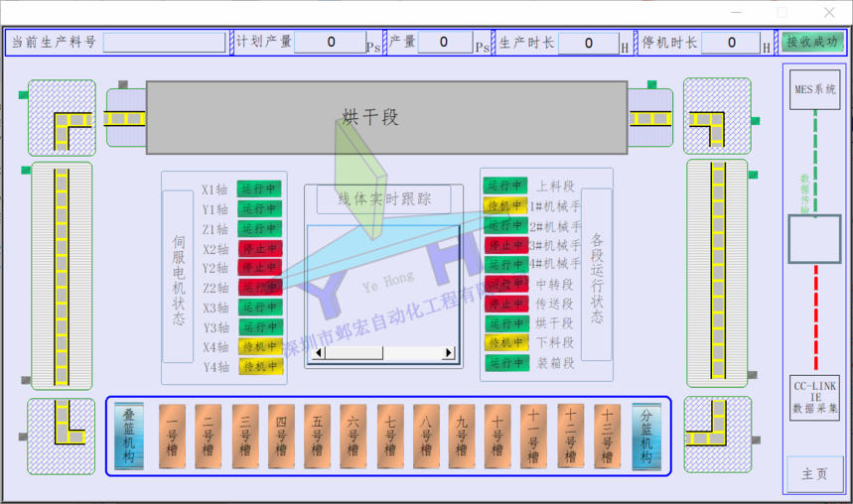Click the 伺服电机状态 panel label
The height and width of the screenshot is (504, 853).
179,276
